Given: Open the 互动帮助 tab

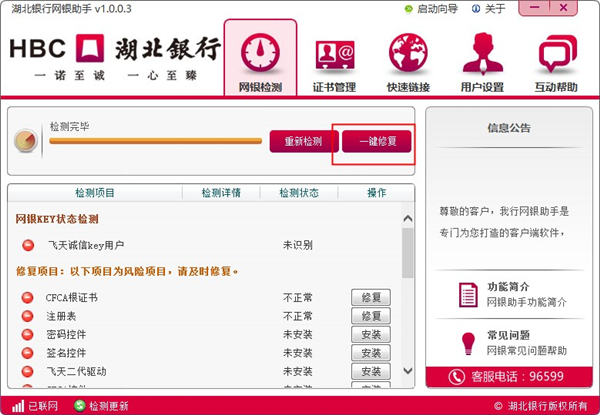Looking at the screenshot, I should point(556,63).
